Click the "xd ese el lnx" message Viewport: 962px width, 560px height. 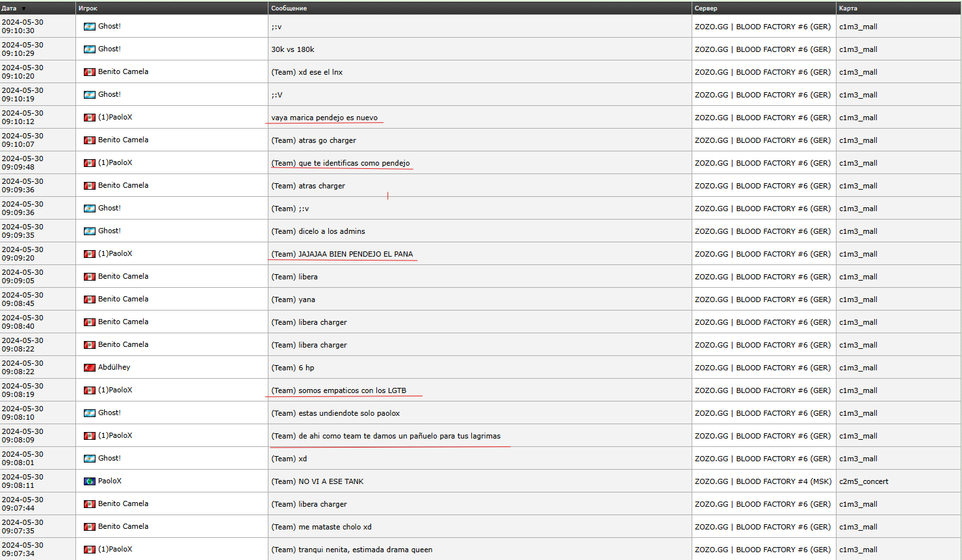307,72
